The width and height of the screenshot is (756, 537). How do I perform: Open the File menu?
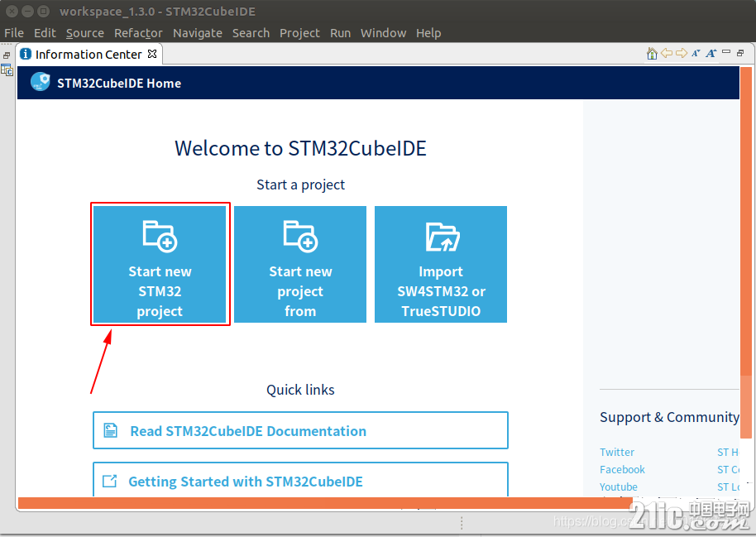pos(14,33)
